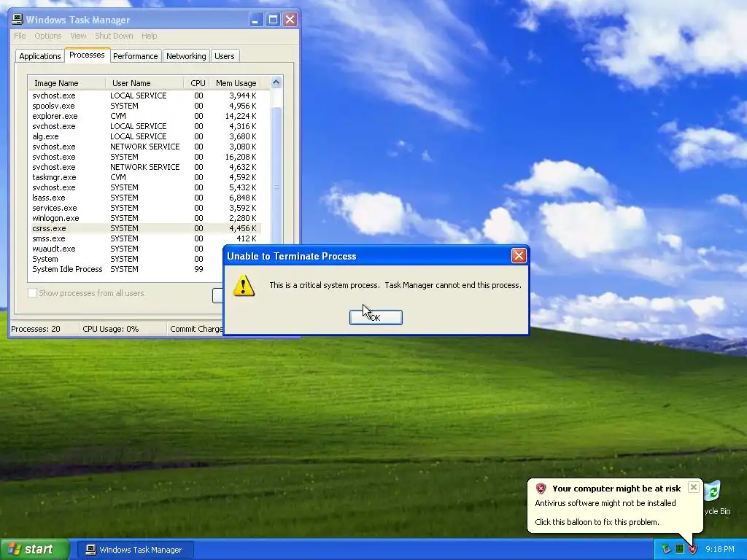The width and height of the screenshot is (747, 560).
Task: Click the safely remove hardware tray icon
Action: (x=666, y=550)
